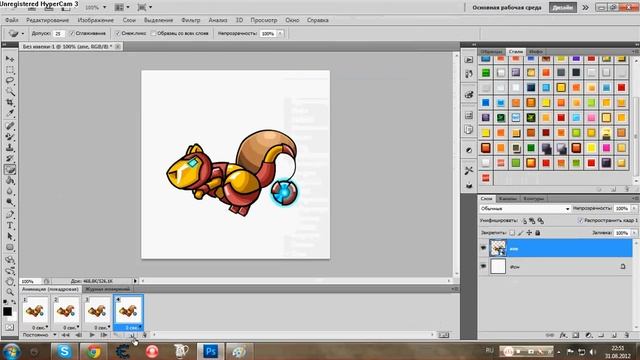Switch to Журнал измерений tab
The width and height of the screenshot is (640, 360).
[107, 289]
